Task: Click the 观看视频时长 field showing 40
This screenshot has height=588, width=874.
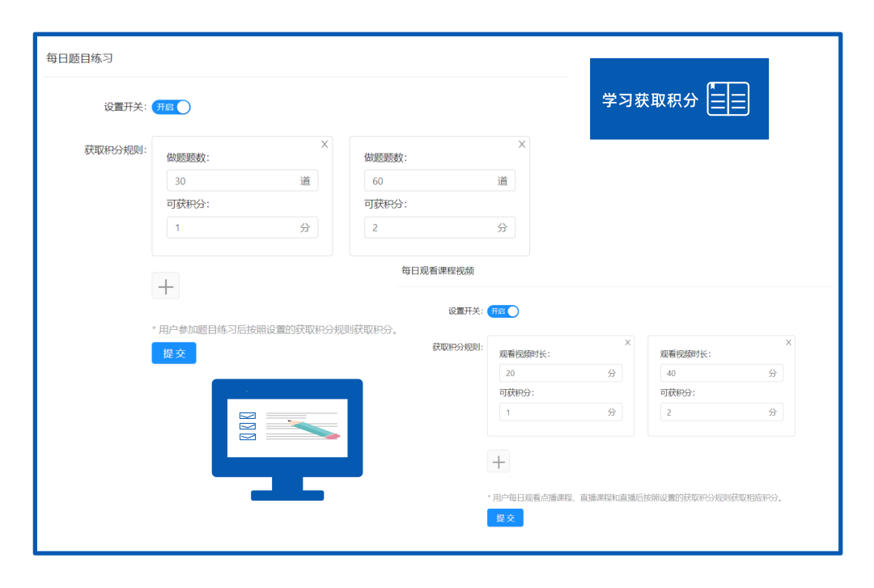Action: click(x=722, y=373)
